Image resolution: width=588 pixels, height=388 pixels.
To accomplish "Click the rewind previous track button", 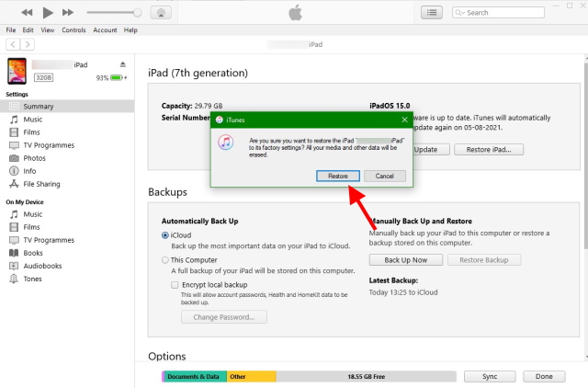I will tap(27, 12).
